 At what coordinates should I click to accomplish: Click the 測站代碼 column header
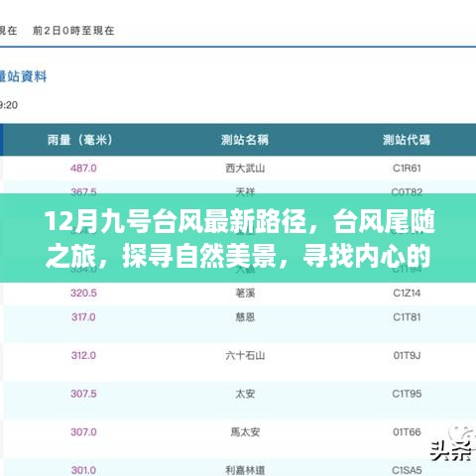[x=407, y=140]
